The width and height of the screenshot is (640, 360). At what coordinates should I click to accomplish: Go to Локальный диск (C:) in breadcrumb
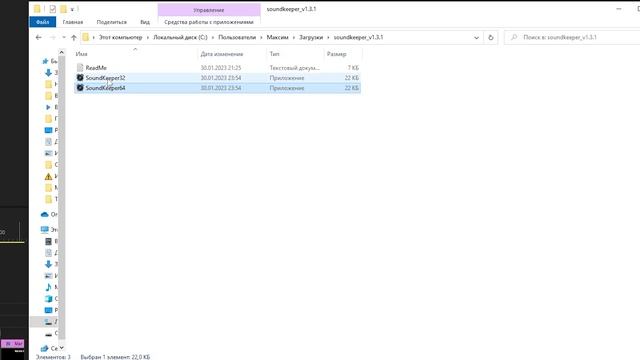click(180, 37)
